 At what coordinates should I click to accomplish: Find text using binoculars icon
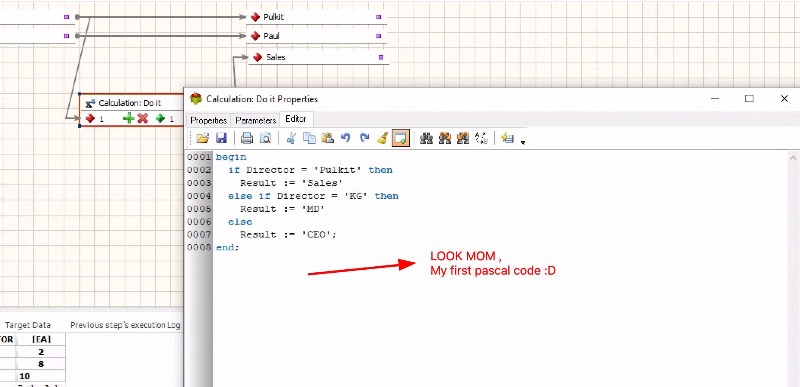tap(426, 138)
